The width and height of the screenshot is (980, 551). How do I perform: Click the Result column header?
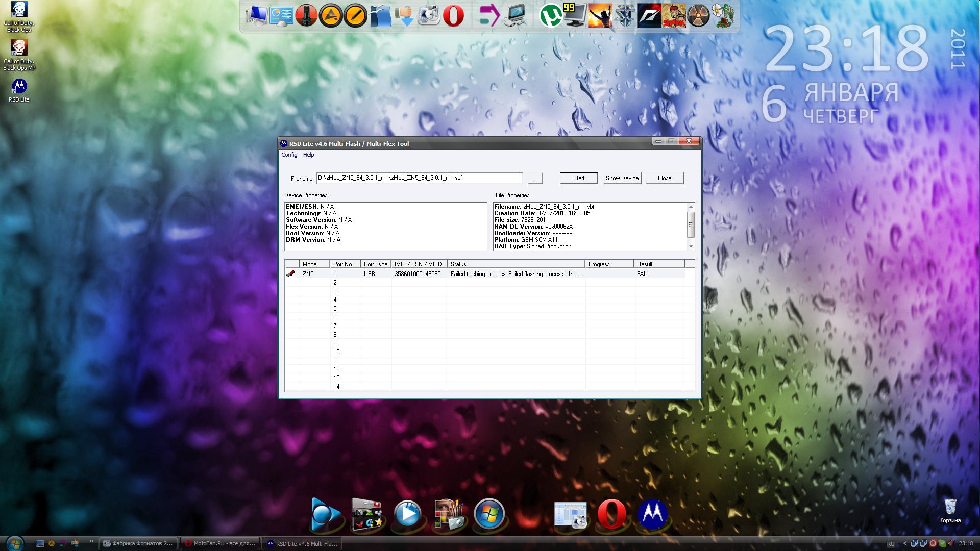659,264
